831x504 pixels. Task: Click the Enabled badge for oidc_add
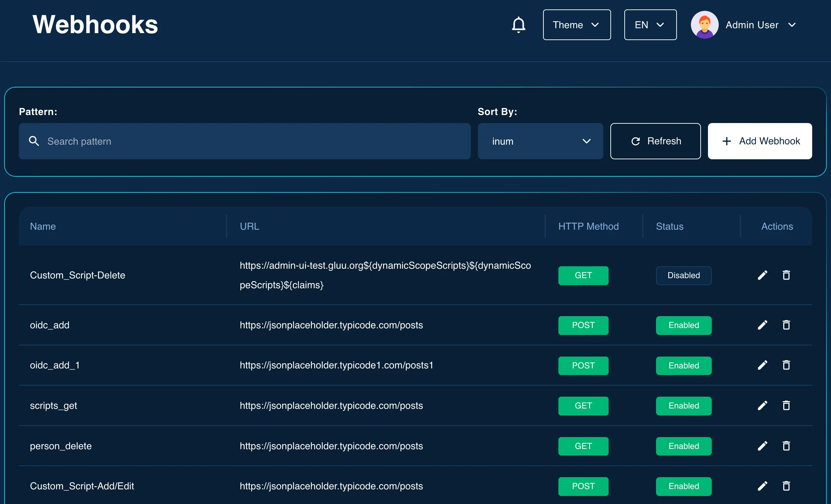point(684,325)
